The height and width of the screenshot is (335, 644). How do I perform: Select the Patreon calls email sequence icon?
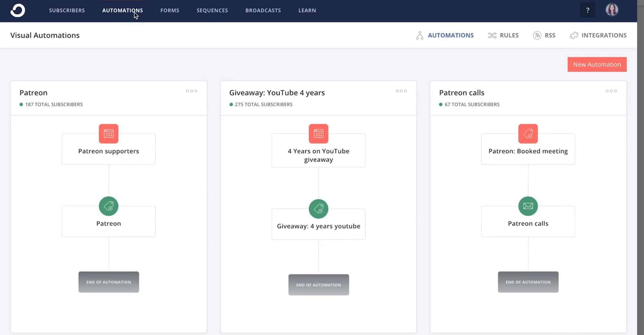click(528, 206)
